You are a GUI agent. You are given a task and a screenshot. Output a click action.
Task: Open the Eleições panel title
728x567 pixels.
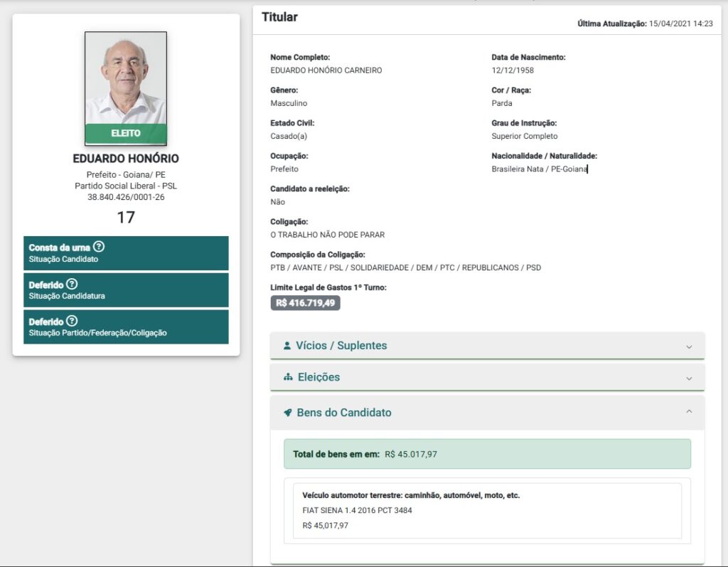coord(318,377)
